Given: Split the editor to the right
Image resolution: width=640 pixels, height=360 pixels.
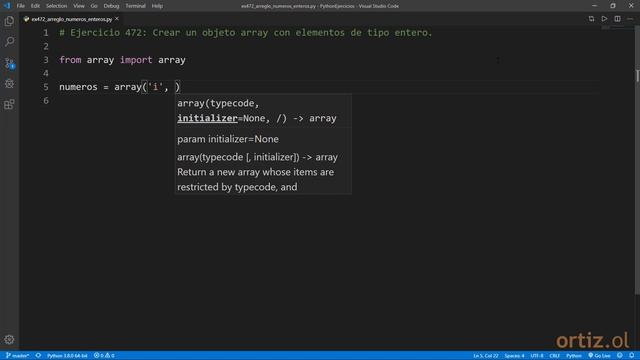Looking at the screenshot, I should coord(618,19).
